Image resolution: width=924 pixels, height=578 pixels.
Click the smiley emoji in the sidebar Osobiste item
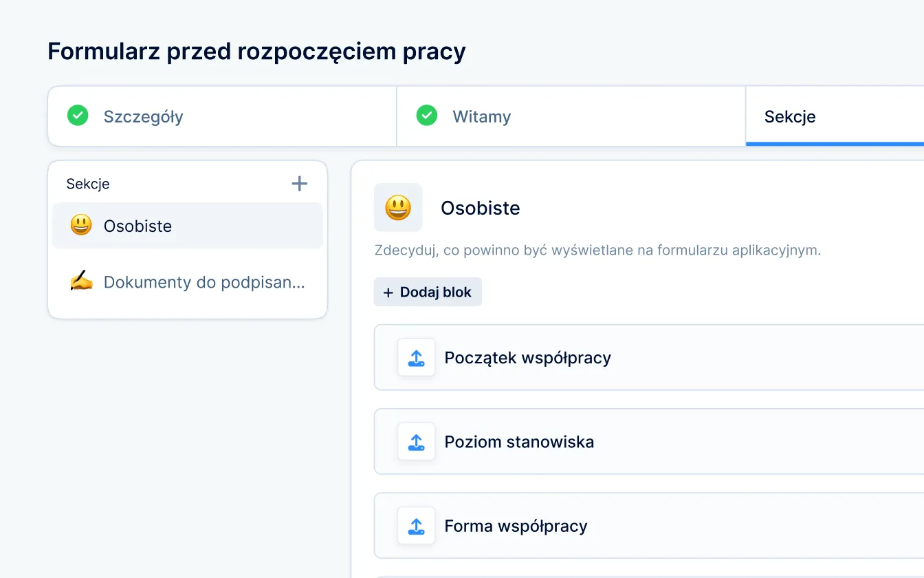(x=81, y=225)
